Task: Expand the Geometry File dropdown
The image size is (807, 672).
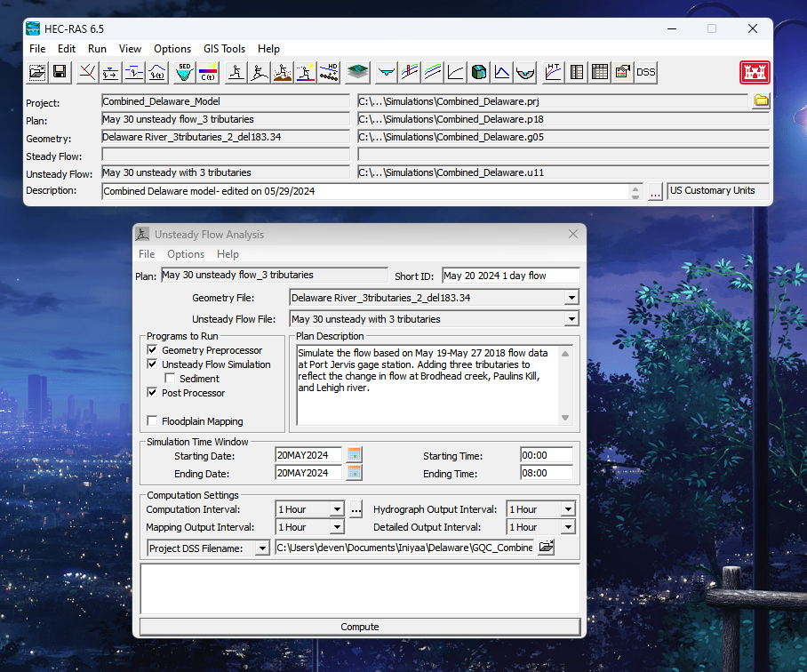Action: click(571, 298)
